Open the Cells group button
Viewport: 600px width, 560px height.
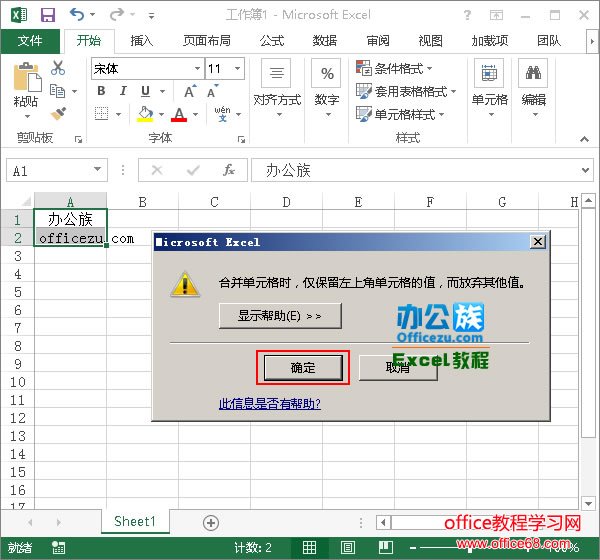[x=489, y=88]
